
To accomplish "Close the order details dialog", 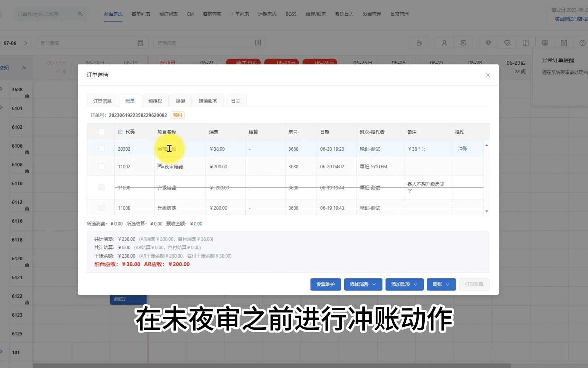I will click(x=488, y=75).
